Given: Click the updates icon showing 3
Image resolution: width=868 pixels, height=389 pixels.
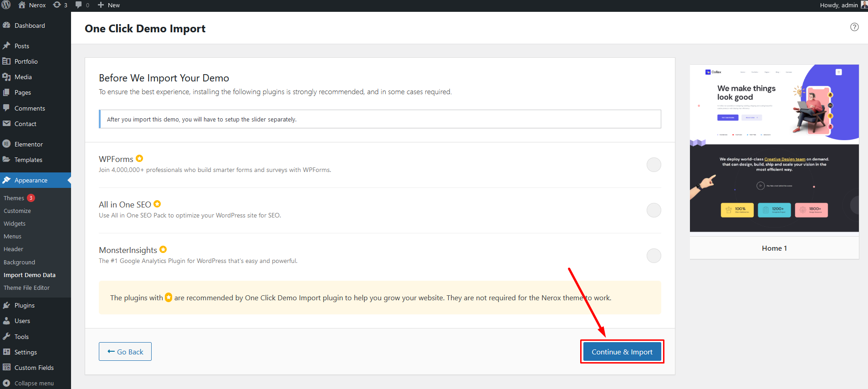Looking at the screenshot, I should [57, 5].
